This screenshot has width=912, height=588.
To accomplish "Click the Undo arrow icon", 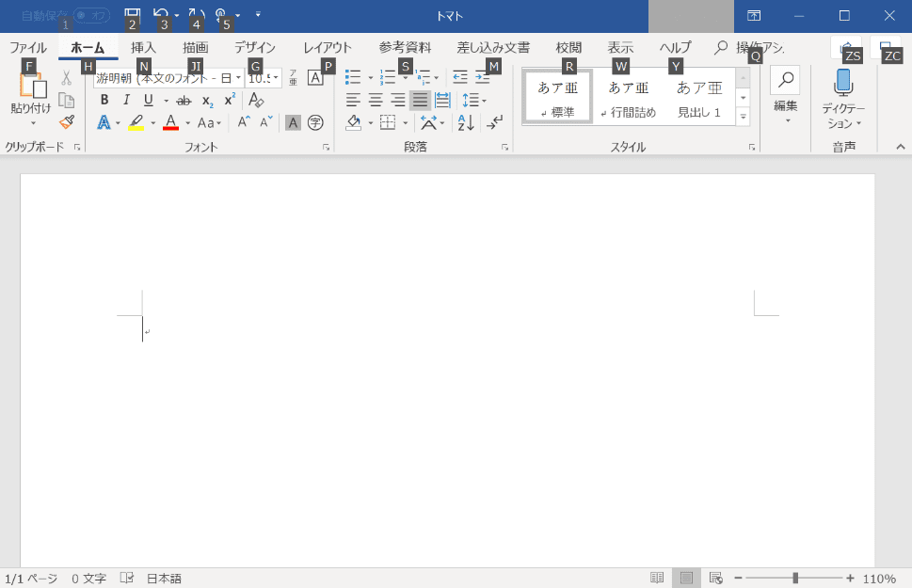I will click(161, 14).
